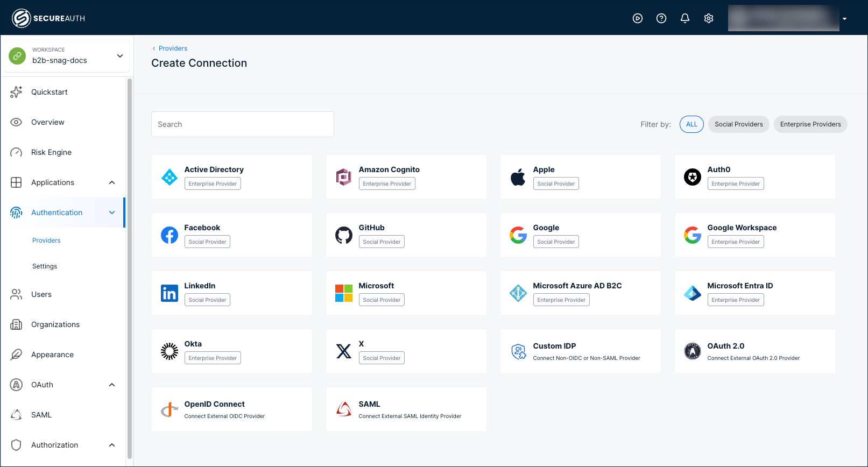
Task: Click the Microsoft Entra ID logo
Action: pos(693,293)
